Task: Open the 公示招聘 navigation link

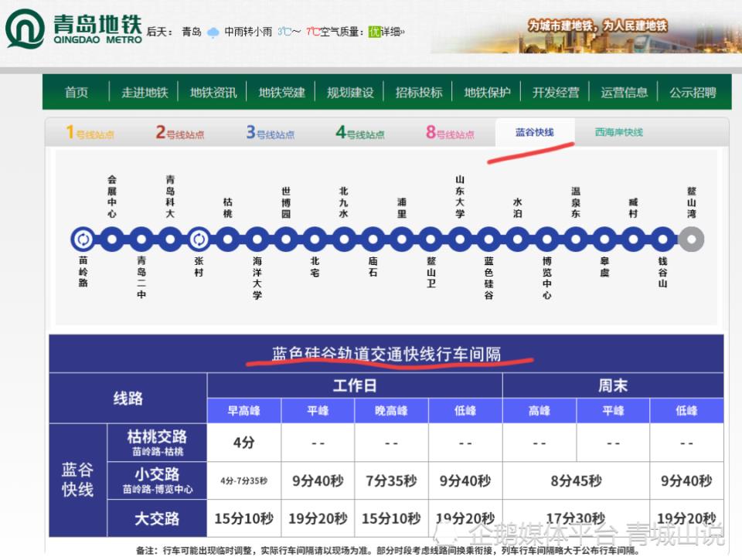Action: click(693, 92)
